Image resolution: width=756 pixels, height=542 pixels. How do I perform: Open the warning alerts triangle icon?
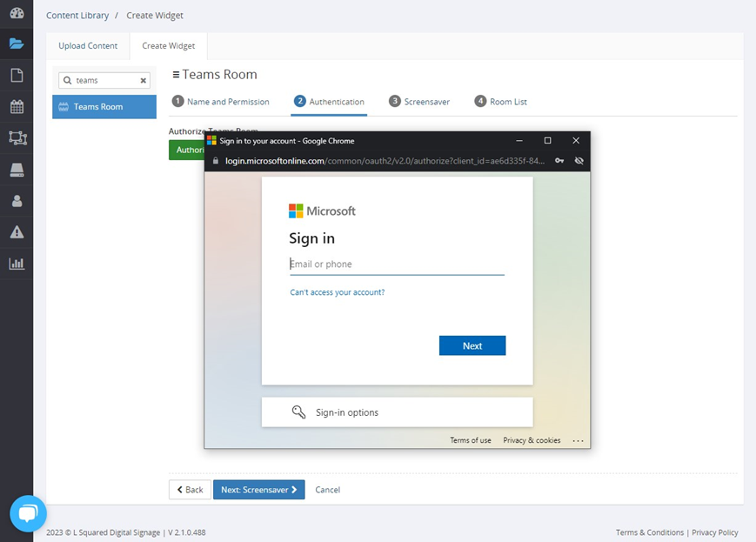pyautogui.click(x=17, y=232)
